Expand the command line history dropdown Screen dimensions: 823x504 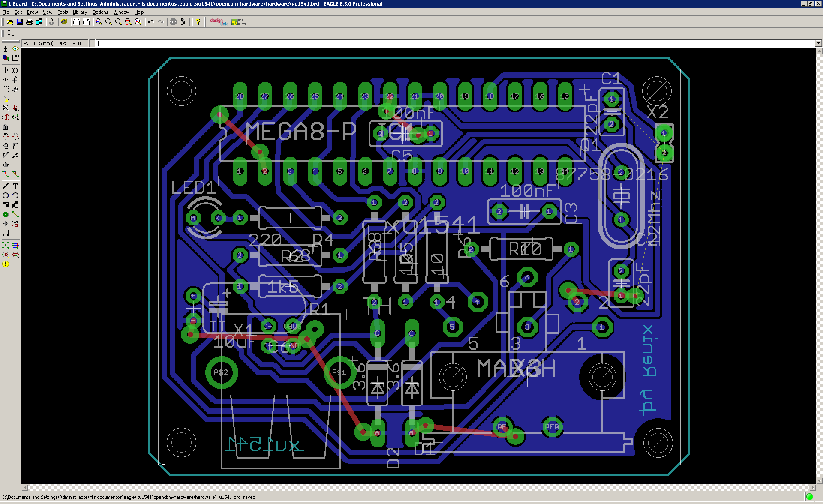tap(818, 43)
